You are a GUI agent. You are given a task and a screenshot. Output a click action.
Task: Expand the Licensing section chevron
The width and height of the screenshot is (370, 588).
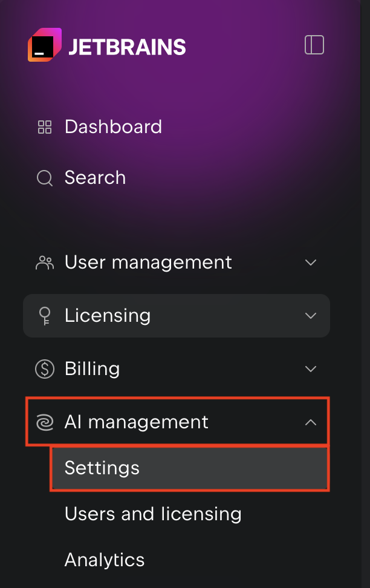click(x=311, y=316)
